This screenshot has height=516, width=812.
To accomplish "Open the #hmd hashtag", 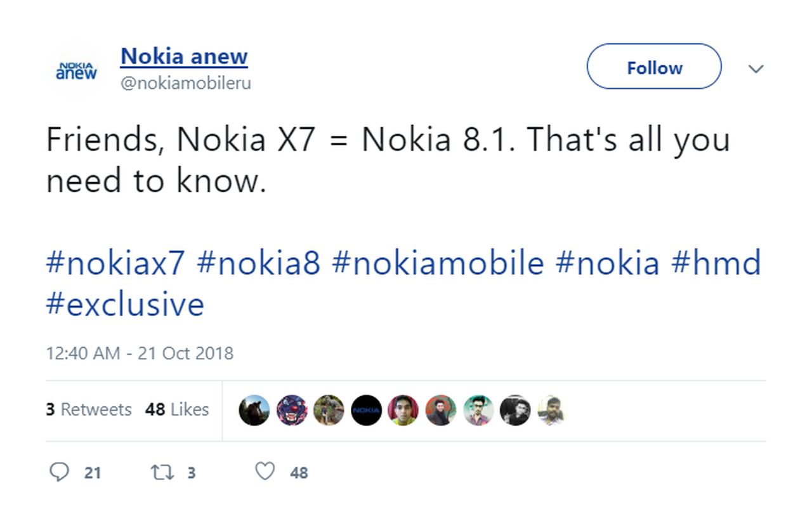I will (716, 263).
